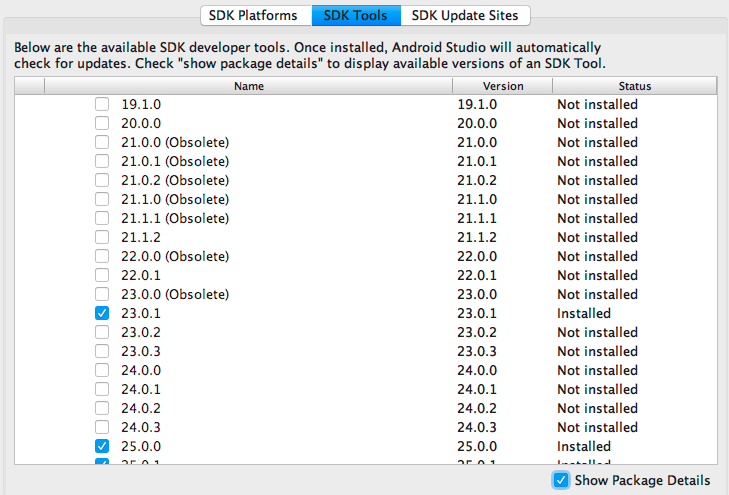Select the 21.1.2 name entry
Image resolution: width=729 pixels, height=495 pixels.
pos(141,238)
